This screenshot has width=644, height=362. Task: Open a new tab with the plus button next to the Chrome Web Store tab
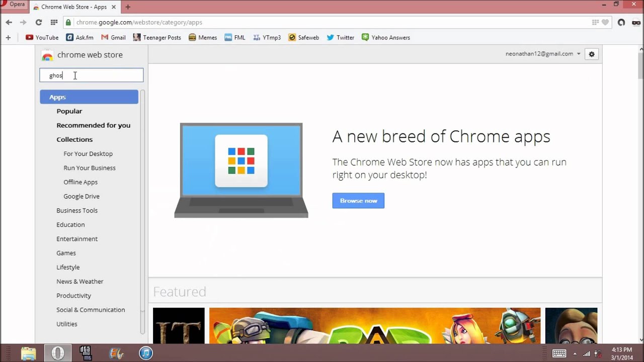128,7
